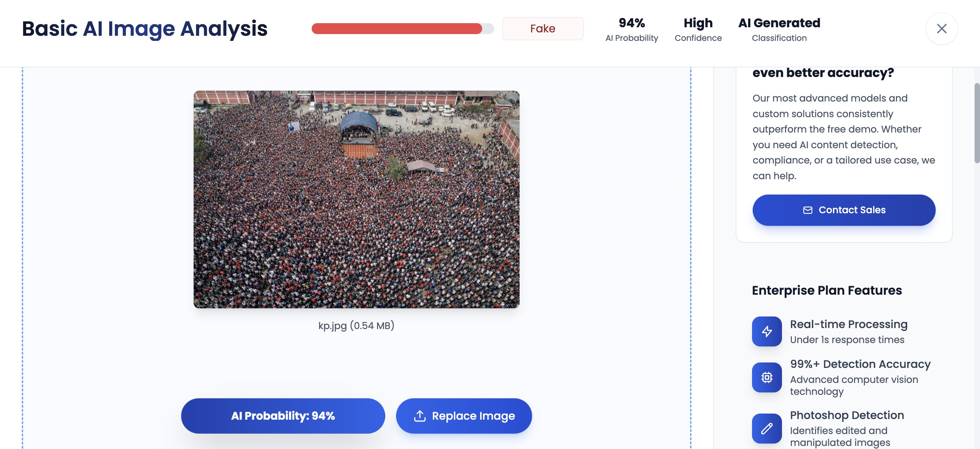This screenshot has width=980, height=449.
Task: Click the envelope icon in Contact Sales
Action: coord(807,210)
